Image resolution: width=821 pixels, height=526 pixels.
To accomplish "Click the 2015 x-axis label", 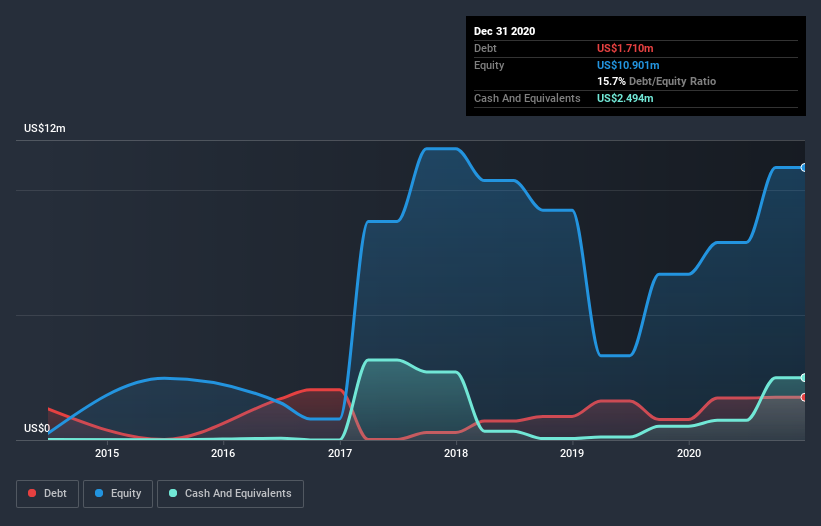I will coord(107,453).
